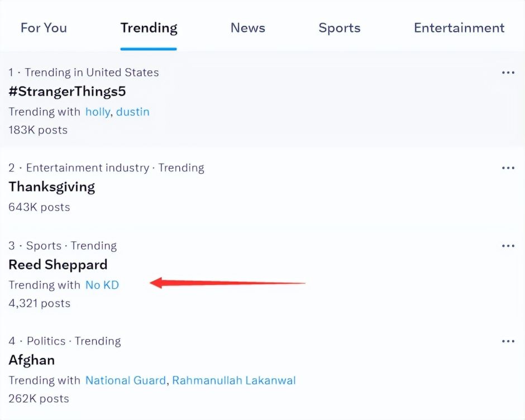
Task: Open more options for Afghan trend
Action: pos(508,341)
